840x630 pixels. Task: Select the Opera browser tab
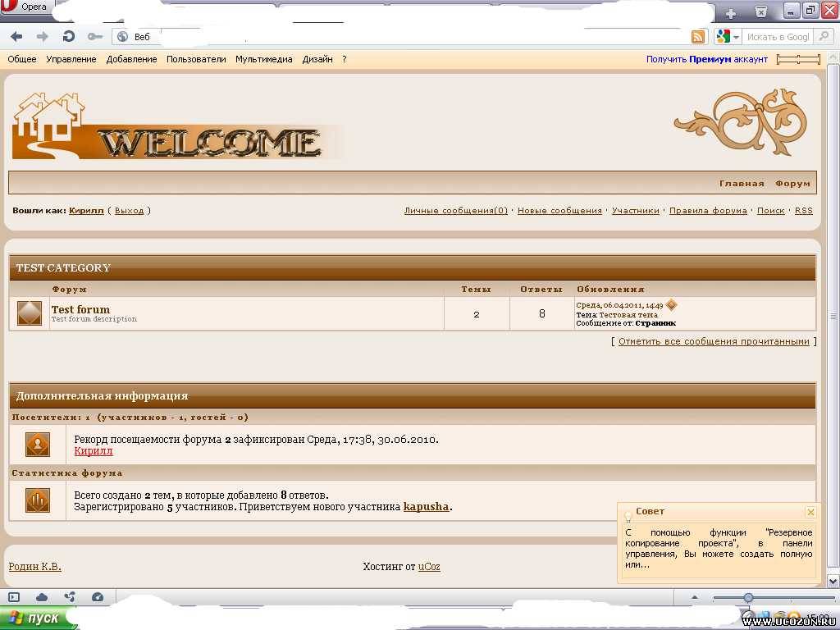(x=26, y=7)
